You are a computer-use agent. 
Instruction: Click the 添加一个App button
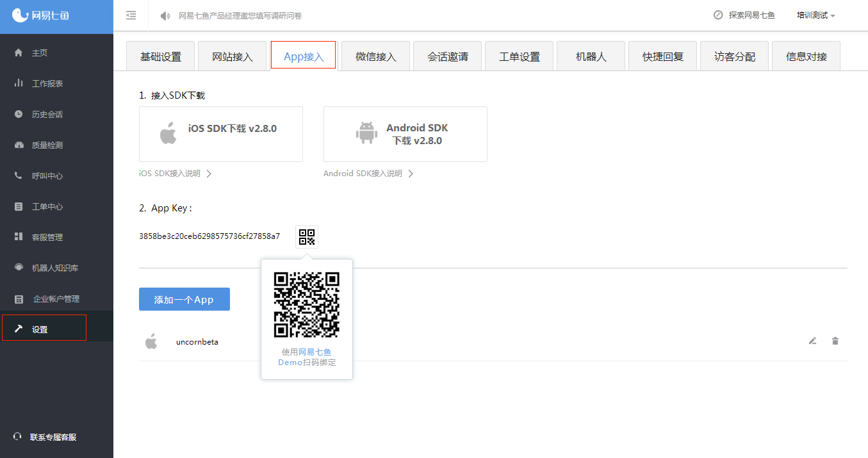pos(184,299)
